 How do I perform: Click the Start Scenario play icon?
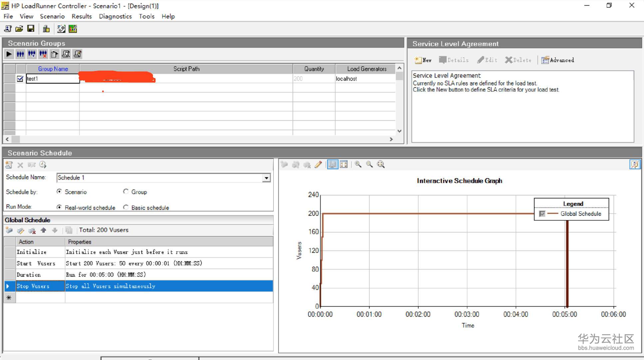point(9,54)
